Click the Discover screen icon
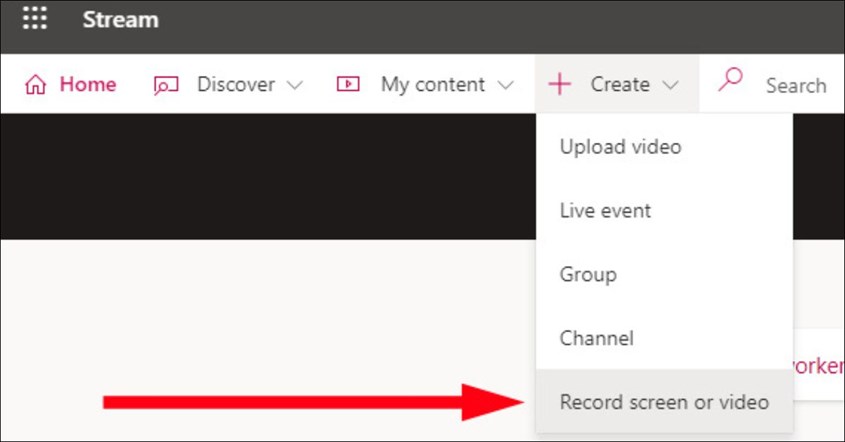The image size is (845, 442). coord(166,85)
